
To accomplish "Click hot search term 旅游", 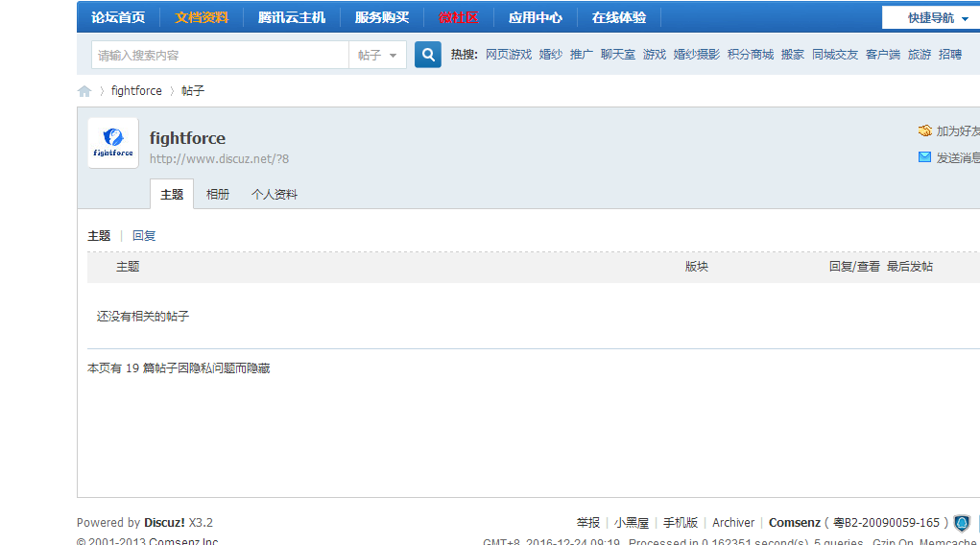I will pos(920,55).
